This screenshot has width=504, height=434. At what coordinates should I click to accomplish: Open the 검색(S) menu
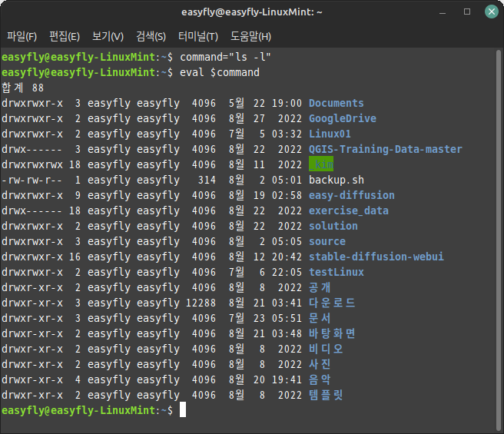click(x=151, y=36)
